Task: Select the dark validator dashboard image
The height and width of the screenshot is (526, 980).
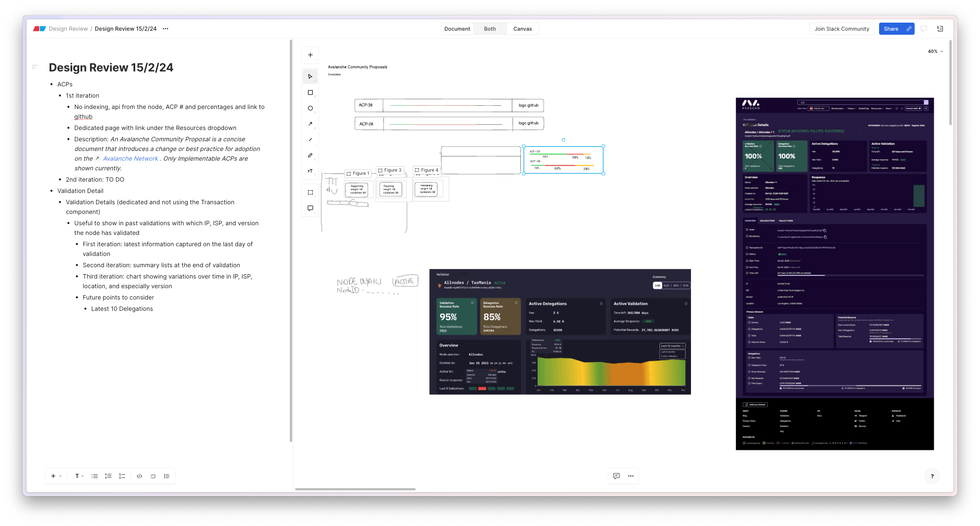Action: click(x=560, y=332)
